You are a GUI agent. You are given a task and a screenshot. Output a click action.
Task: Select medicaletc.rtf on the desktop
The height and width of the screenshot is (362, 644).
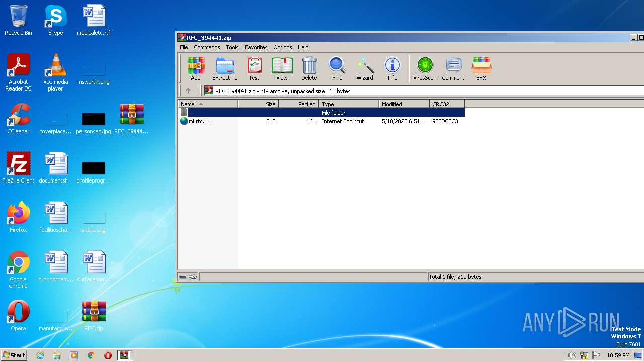click(x=94, y=20)
